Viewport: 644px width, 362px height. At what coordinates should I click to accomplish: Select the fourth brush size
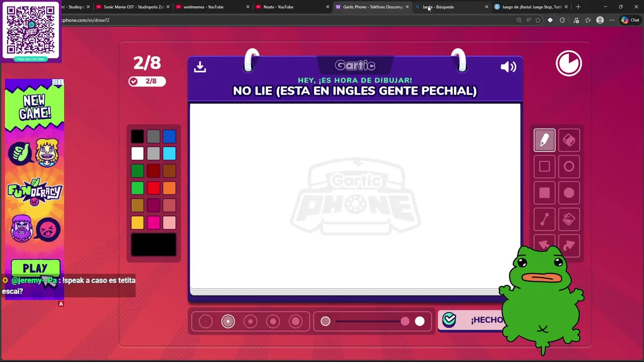273,321
